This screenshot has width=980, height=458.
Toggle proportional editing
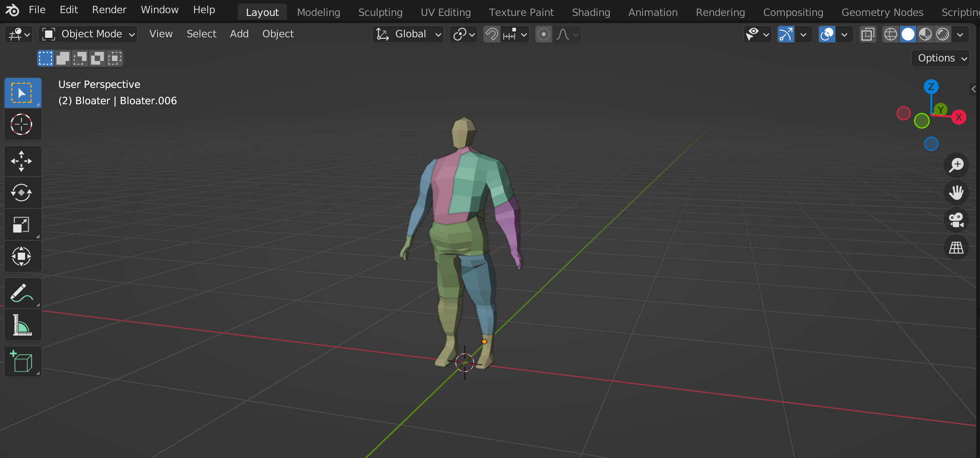[x=544, y=34]
